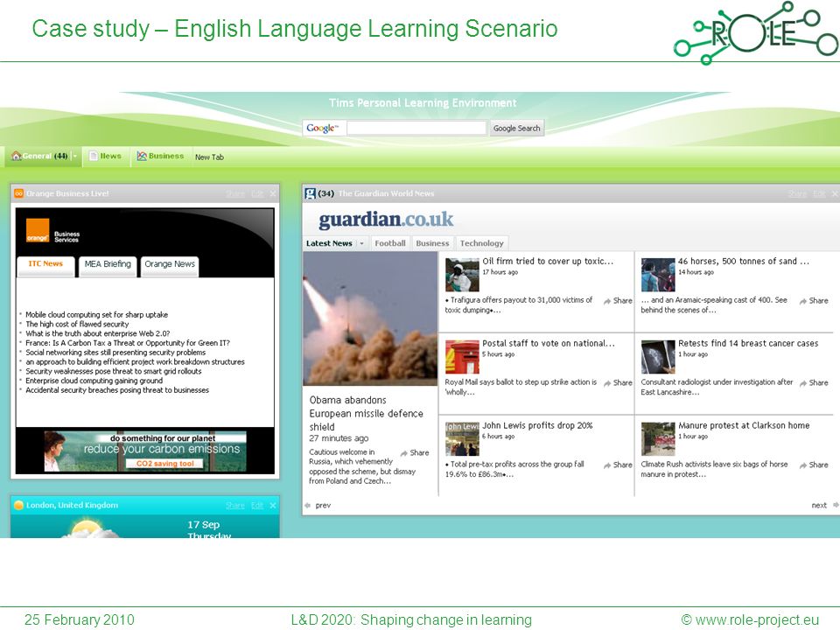The width and height of the screenshot is (840, 630).
Task: Open 'Manure protest at Clarkson home' headline
Action: (744, 425)
